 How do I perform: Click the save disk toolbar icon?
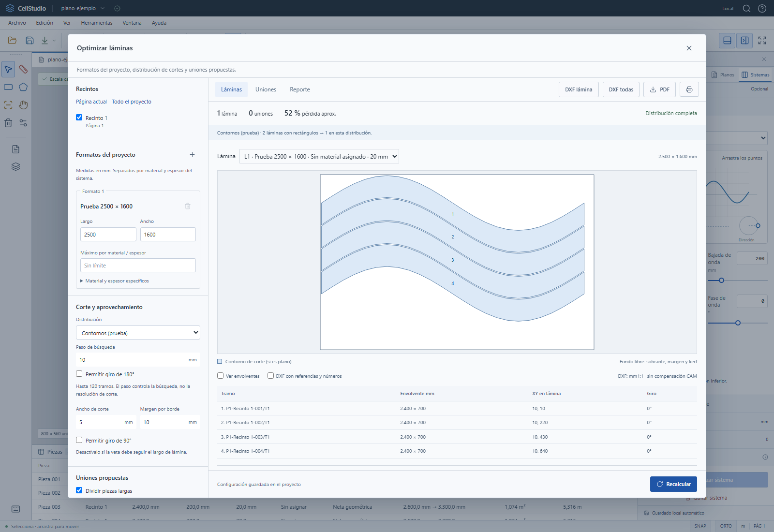pos(30,41)
